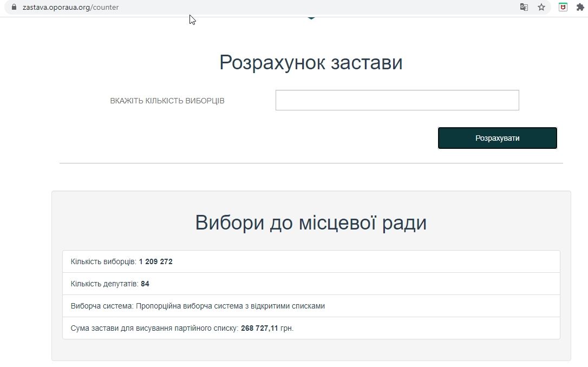This screenshot has height=367, width=588.
Task: Click the partially visible site logo at the top
Action: coord(311,18)
